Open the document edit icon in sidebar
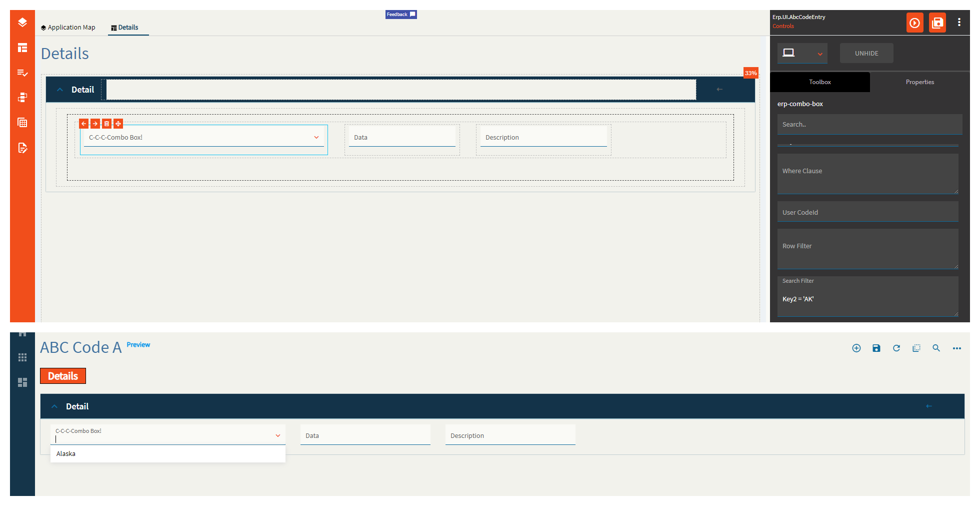 pyautogui.click(x=22, y=148)
